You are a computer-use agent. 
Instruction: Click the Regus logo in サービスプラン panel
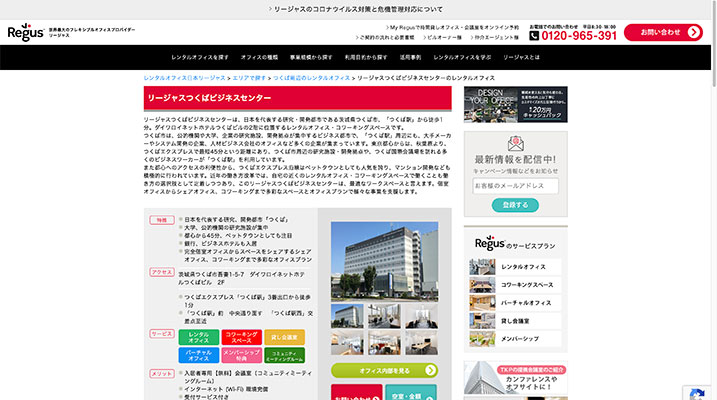pyautogui.click(x=489, y=244)
